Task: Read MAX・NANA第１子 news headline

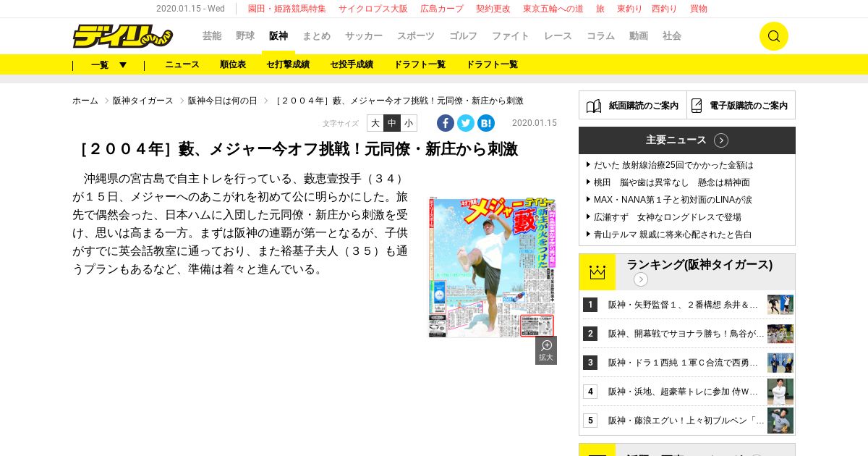Action: [x=673, y=200]
